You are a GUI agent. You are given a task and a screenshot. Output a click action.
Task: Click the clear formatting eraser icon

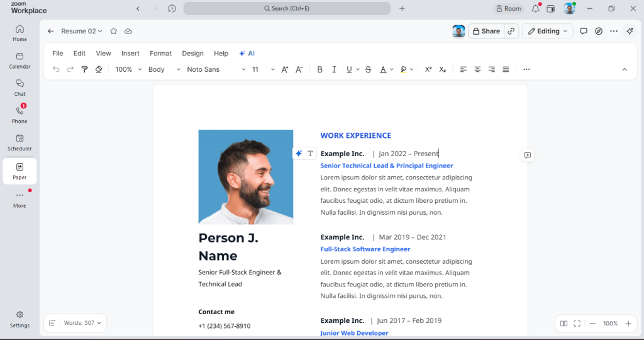point(99,69)
